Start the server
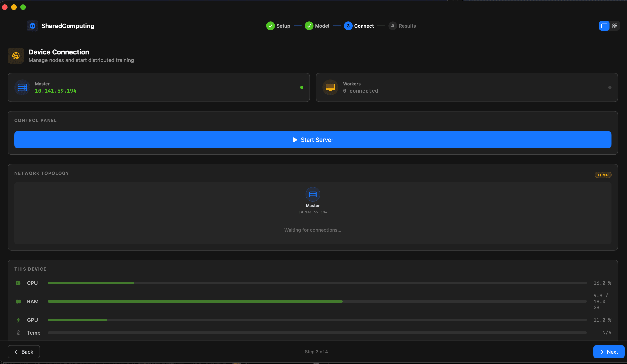The image size is (627, 364). tap(313, 140)
